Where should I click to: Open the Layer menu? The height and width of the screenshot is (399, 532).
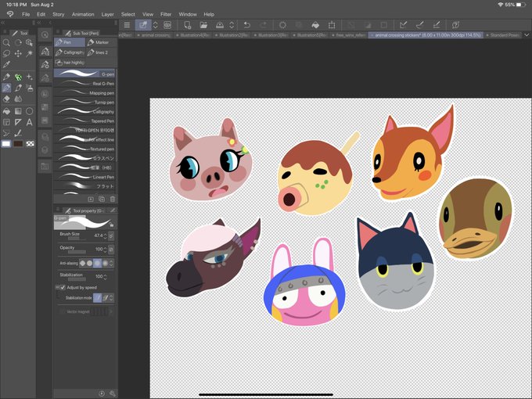pyautogui.click(x=107, y=14)
